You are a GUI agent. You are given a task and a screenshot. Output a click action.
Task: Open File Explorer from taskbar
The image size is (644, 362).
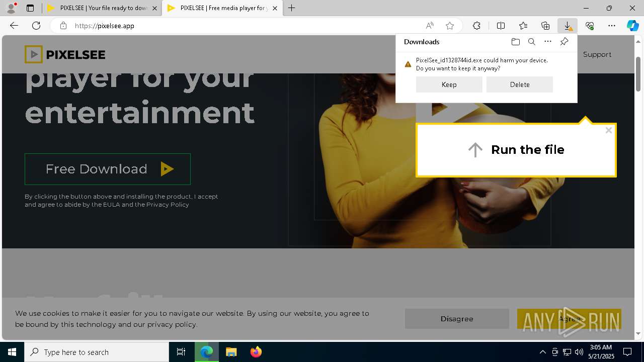[x=231, y=352]
